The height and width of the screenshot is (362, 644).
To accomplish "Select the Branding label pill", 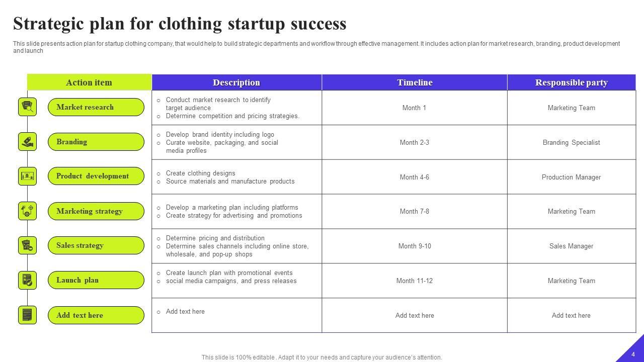I will point(96,142).
